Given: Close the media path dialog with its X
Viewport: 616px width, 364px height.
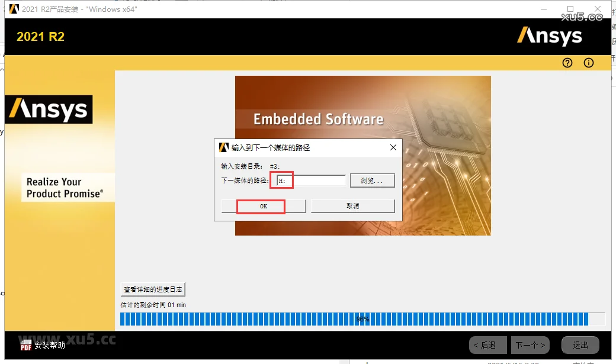Looking at the screenshot, I should [x=393, y=147].
